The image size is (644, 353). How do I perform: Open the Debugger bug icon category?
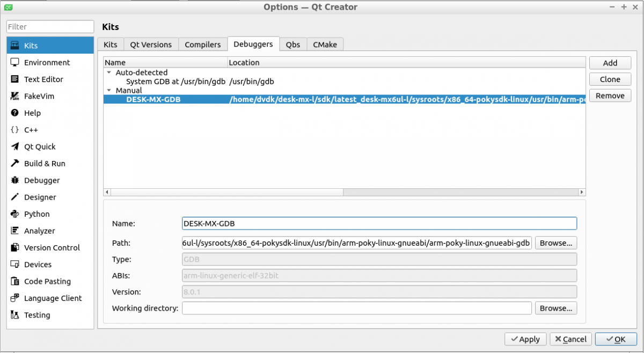coord(15,181)
